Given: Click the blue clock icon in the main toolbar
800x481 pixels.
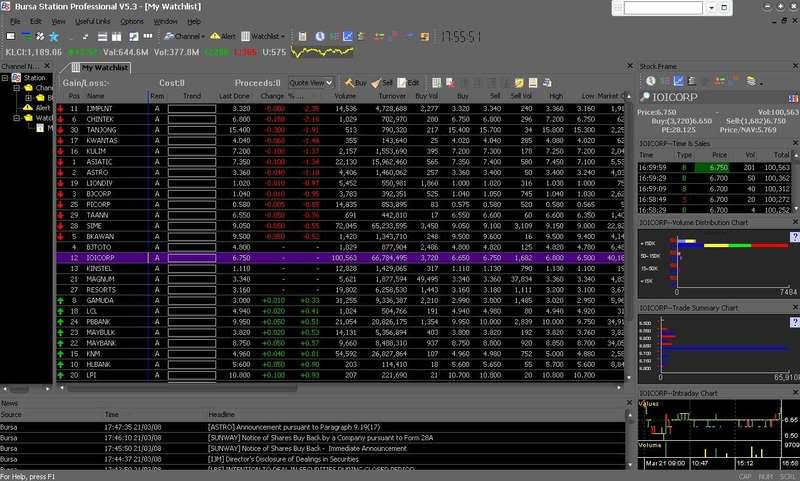Looking at the screenshot, I should [320, 36].
